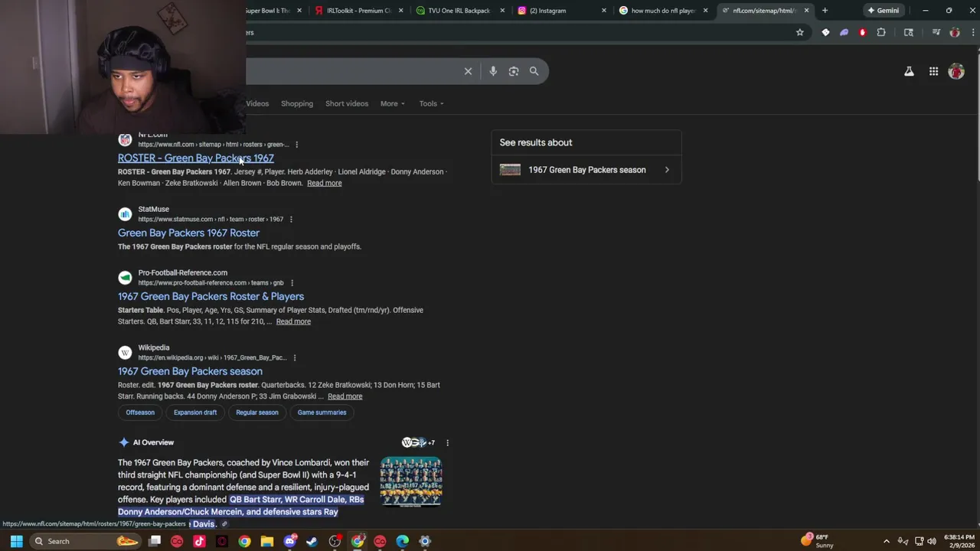
Task: Close the nfl.com/sitemap tab
Action: coord(806,11)
